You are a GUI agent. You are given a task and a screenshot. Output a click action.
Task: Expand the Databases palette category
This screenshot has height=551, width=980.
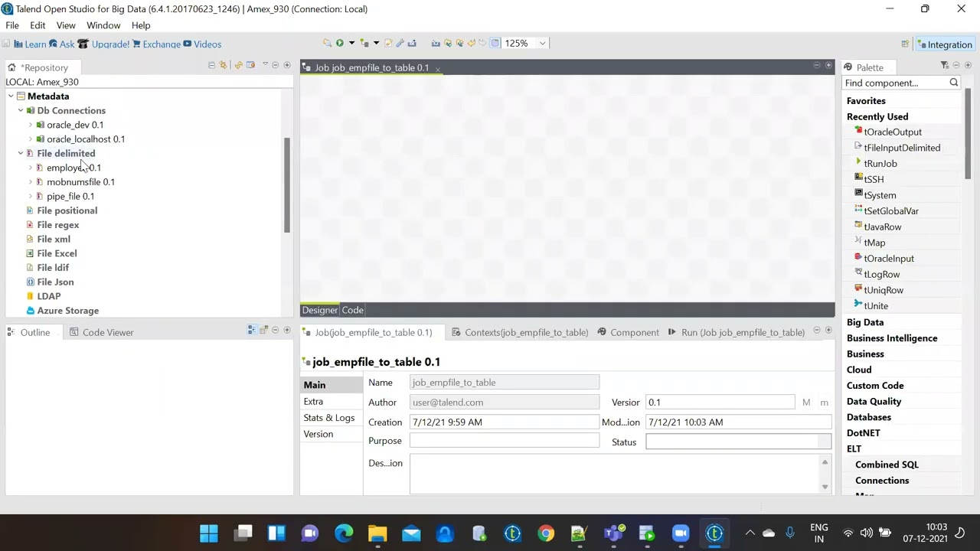pyautogui.click(x=869, y=417)
